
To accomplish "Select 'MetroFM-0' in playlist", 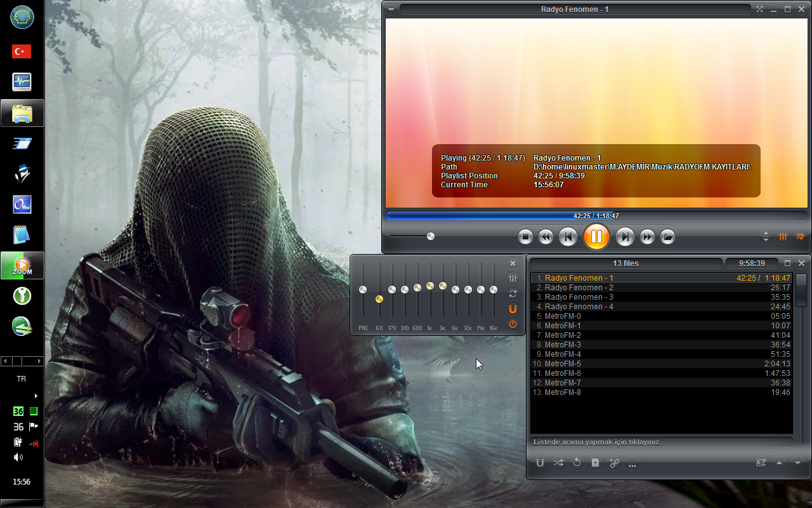I will (x=661, y=316).
